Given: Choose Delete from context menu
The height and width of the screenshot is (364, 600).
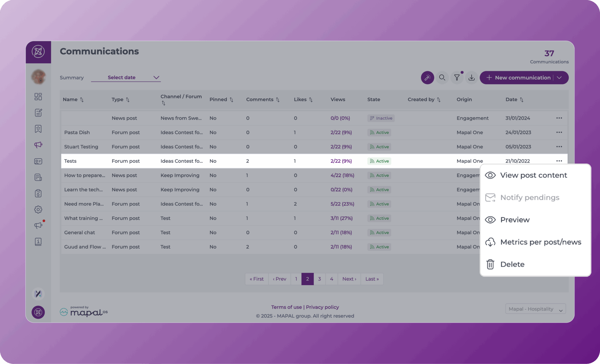Looking at the screenshot, I should click(512, 264).
